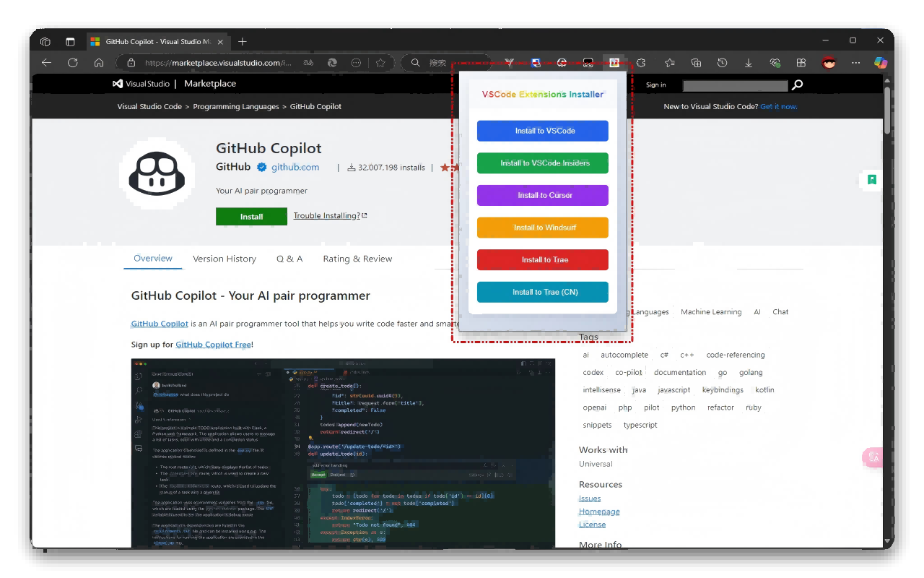Click the green Install button on the page
The width and height of the screenshot is (924, 578).
point(251,216)
